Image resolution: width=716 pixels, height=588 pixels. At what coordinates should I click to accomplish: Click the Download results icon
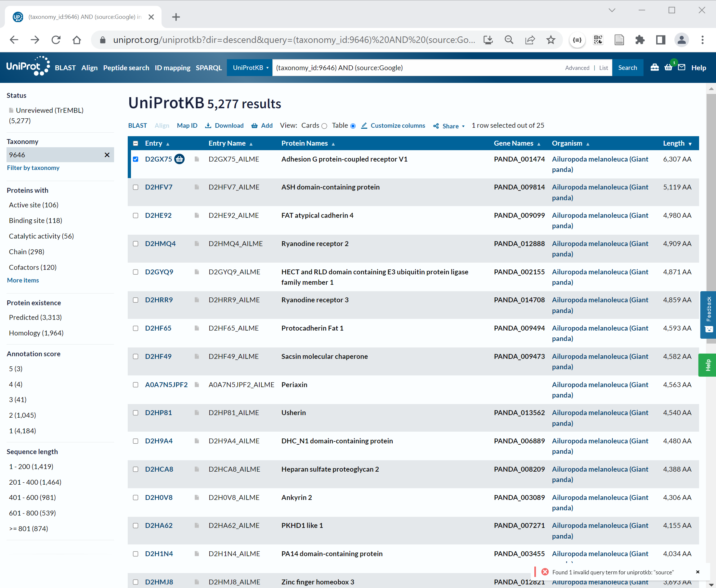click(x=208, y=126)
